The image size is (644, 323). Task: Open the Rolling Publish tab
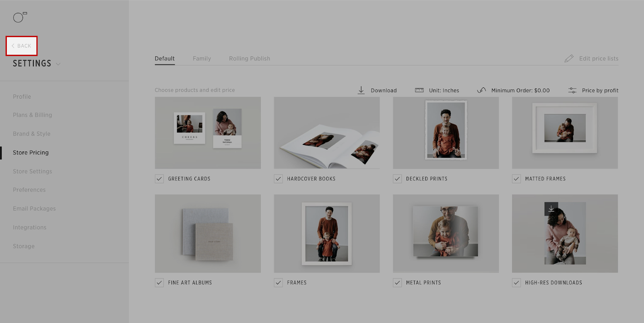pos(250,59)
